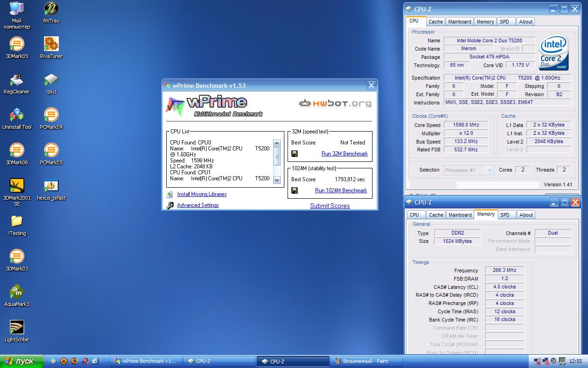
Task: Launch NVTray from the desktop
Action: (51, 12)
